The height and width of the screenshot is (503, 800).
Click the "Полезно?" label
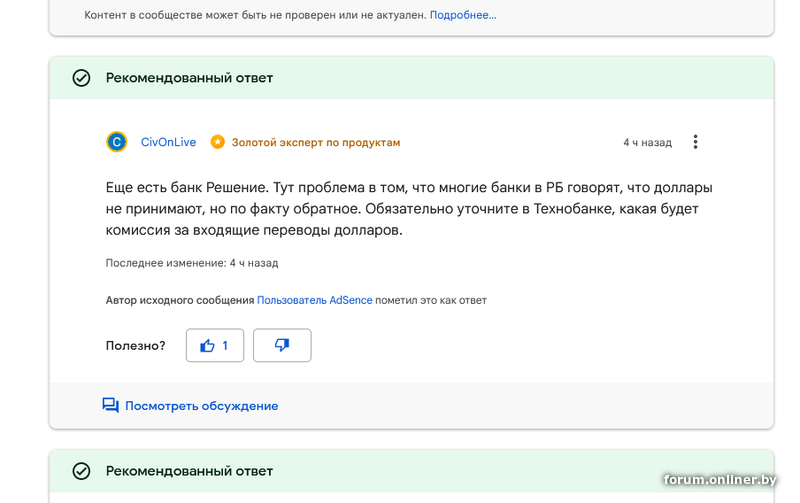pyautogui.click(x=136, y=345)
